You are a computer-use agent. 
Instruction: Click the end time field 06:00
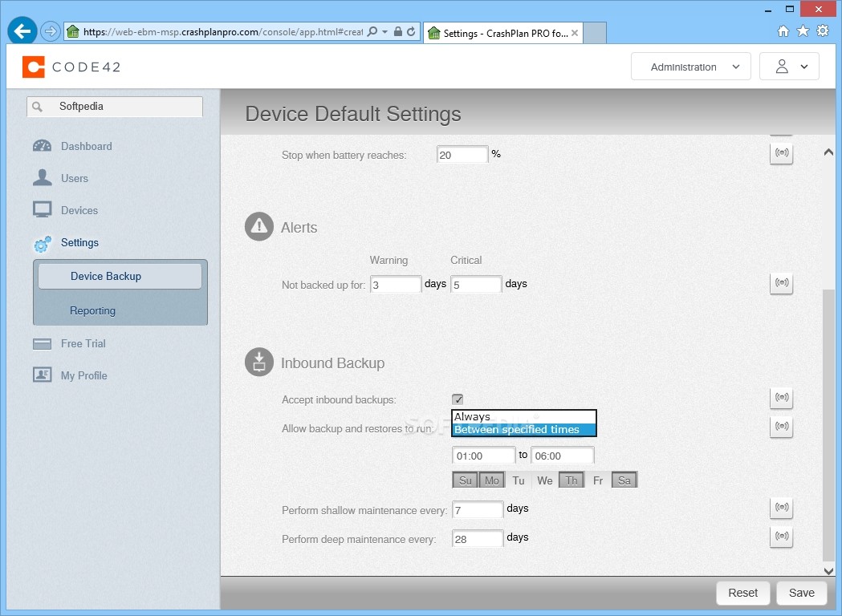(x=562, y=456)
